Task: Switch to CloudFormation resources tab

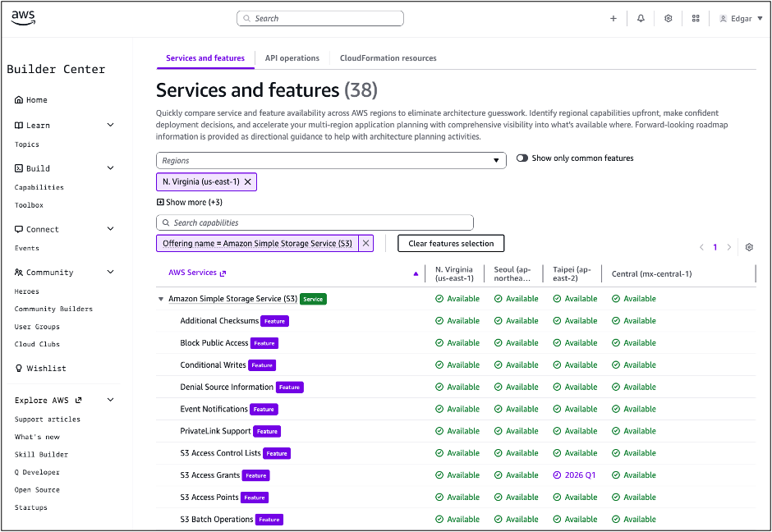Action: pos(388,58)
